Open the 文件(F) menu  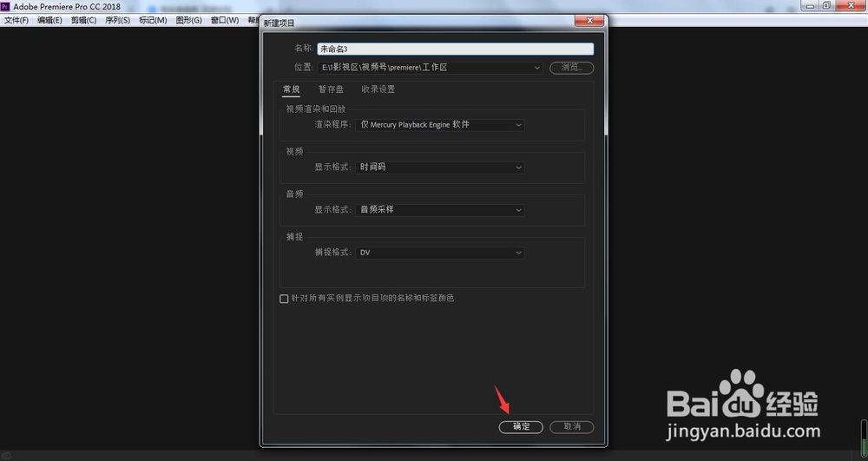coord(16,21)
